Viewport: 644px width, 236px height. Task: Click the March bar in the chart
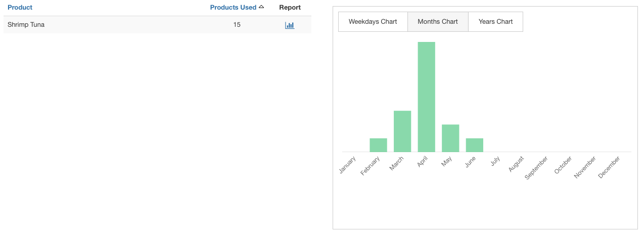(402, 131)
